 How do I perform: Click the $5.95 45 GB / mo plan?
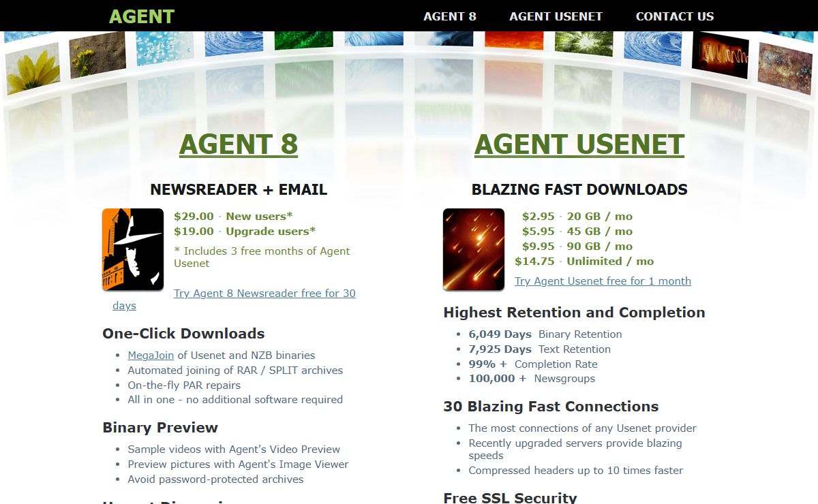[577, 232]
